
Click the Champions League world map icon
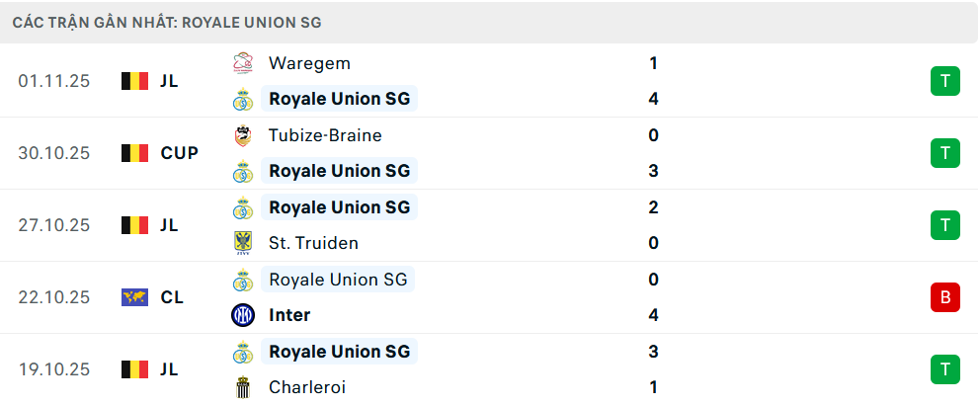[x=134, y=297]
